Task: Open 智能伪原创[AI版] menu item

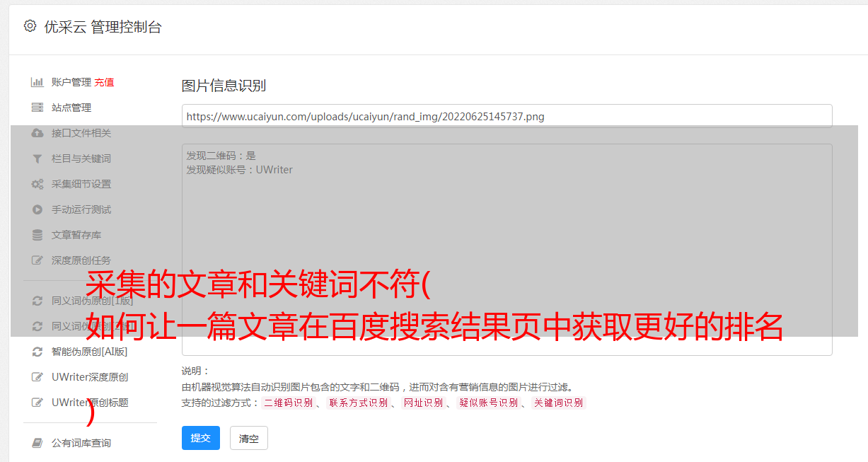Action: coord(90,352)
